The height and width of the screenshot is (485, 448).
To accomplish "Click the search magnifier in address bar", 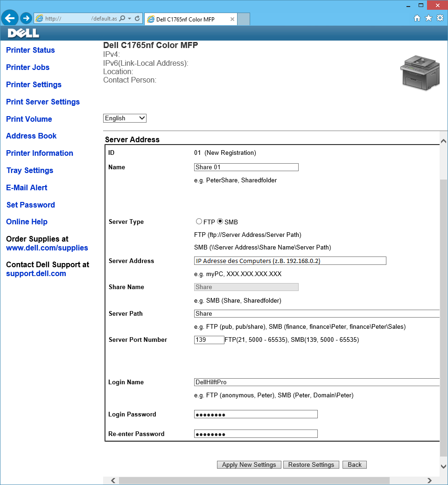I will click(x=122, y=19).
